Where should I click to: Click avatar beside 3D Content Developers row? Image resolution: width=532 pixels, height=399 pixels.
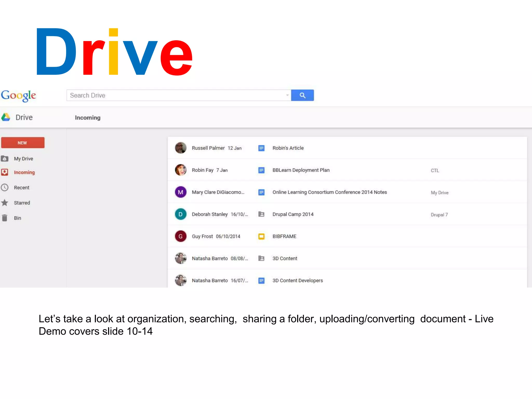click(181, 281)
